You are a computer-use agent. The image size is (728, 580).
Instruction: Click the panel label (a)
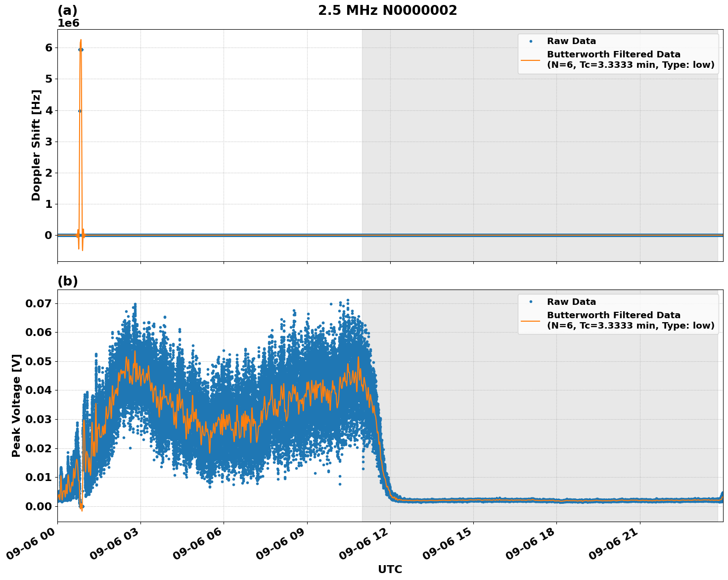coord(68,9)
